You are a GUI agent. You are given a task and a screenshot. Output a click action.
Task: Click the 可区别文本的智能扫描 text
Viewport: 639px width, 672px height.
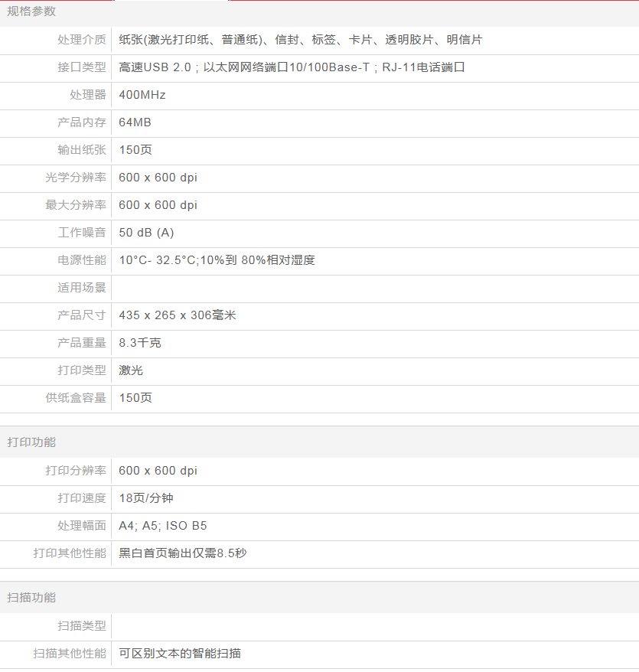coord(180,654)
